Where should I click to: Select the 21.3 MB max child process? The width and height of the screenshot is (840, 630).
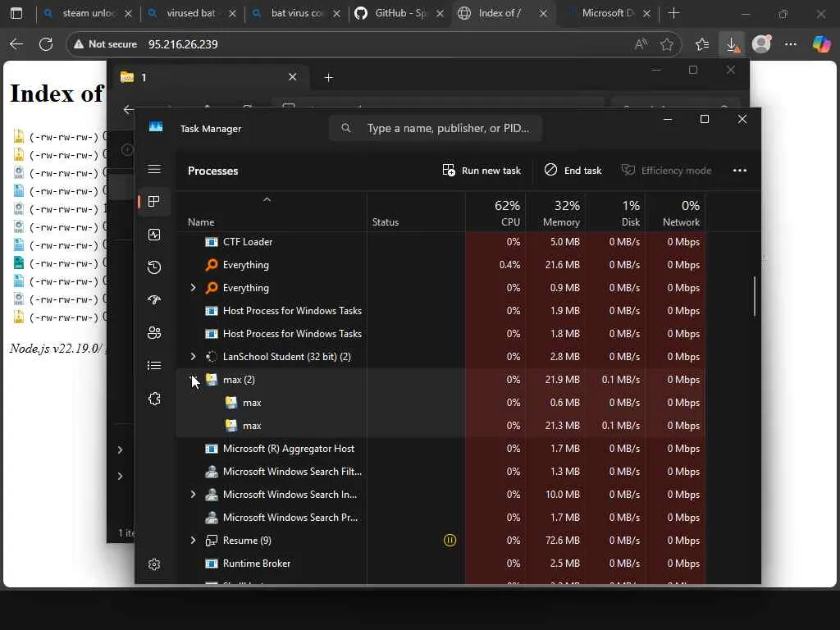441,426
